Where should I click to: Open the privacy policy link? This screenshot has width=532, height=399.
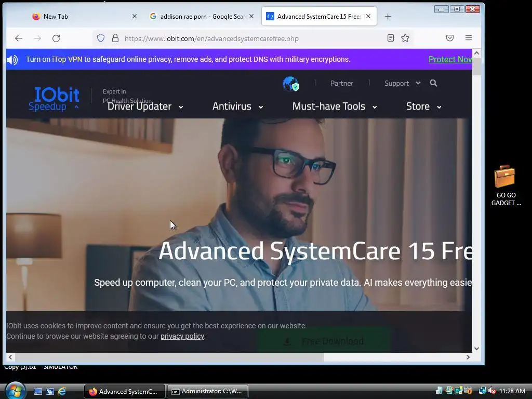[x=182, y=336]
